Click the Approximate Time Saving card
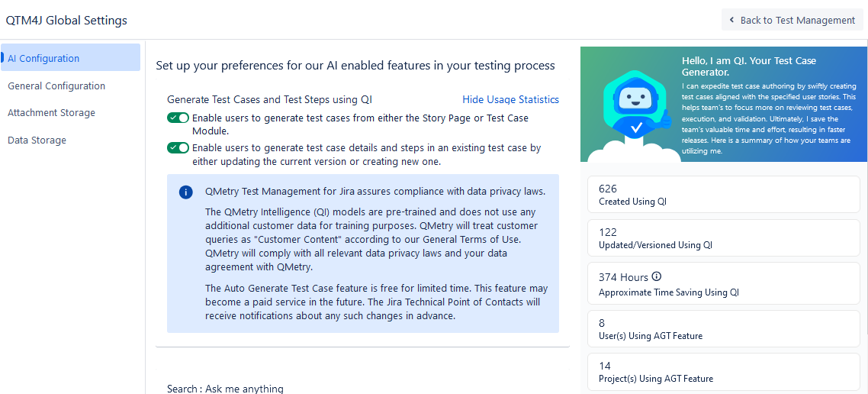The image size is (868, 394). pyautogui.click(x=723, y=284)
